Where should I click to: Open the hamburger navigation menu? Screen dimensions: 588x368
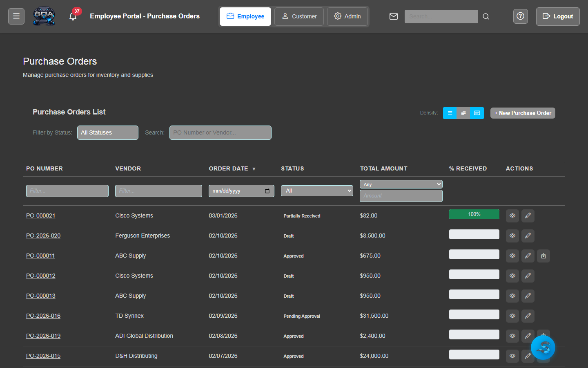[16, 16]
